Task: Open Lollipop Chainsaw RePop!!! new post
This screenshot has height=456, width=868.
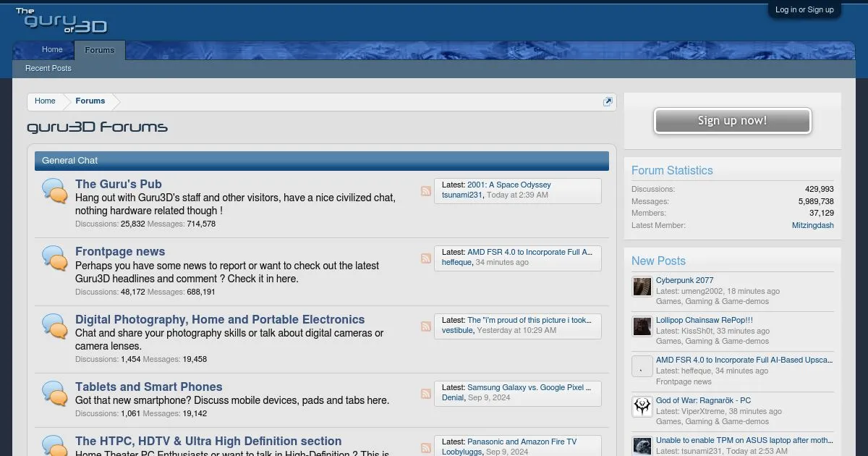Action: [705, 320]
